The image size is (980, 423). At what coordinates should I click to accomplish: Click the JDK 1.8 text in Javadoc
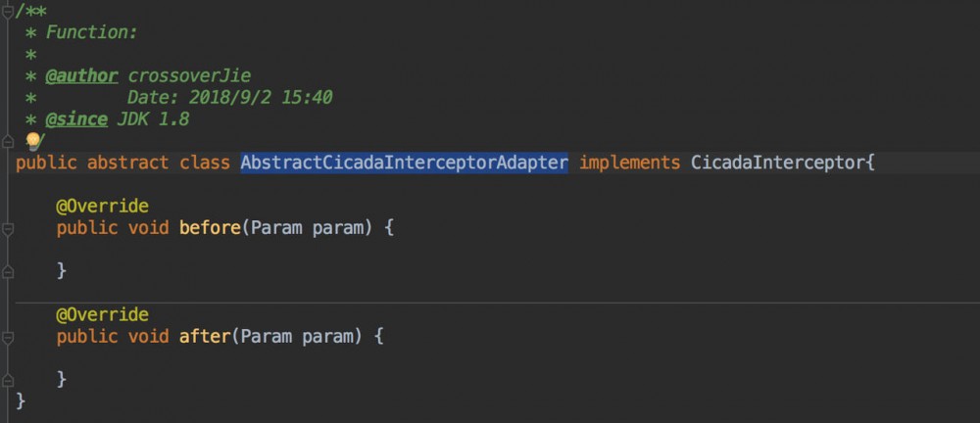tap(153, 119)
